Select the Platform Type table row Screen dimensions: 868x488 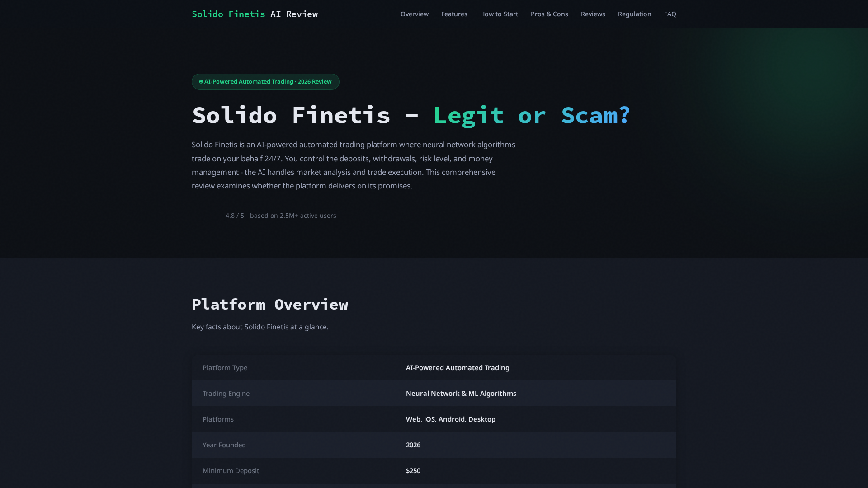(434, 367)
